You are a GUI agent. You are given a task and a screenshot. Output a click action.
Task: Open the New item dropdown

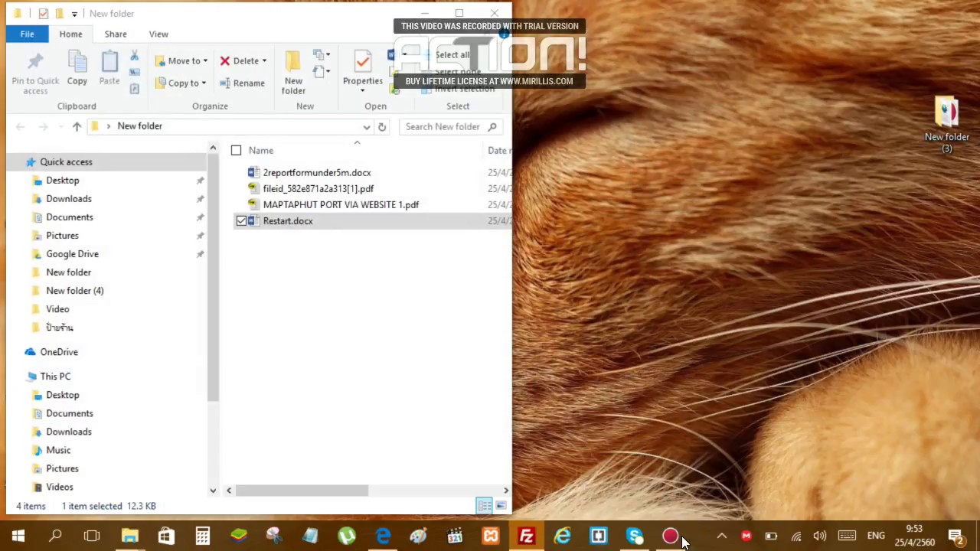click(x=322, y=56)
